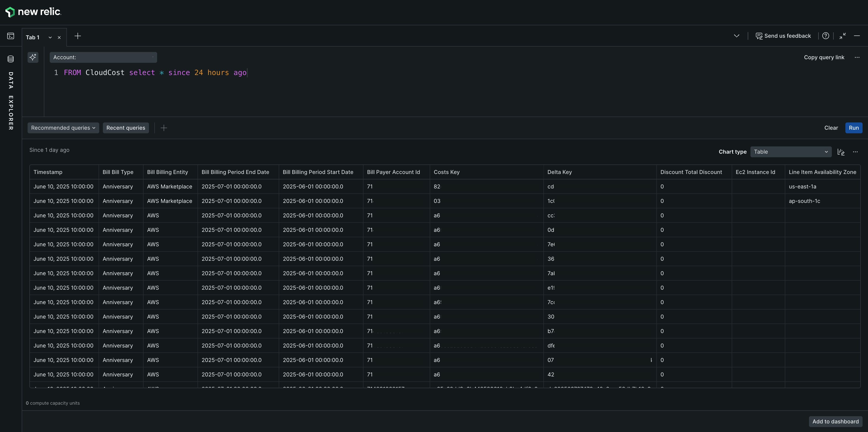Click the AI query assistant sparkle icon

pyautogui.click(x=33, y=57)
